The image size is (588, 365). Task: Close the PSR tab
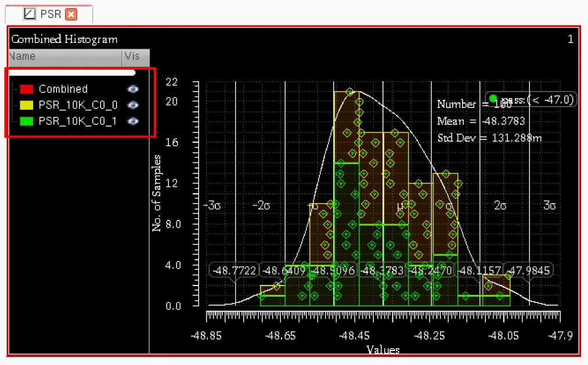[x=71, y=14]
